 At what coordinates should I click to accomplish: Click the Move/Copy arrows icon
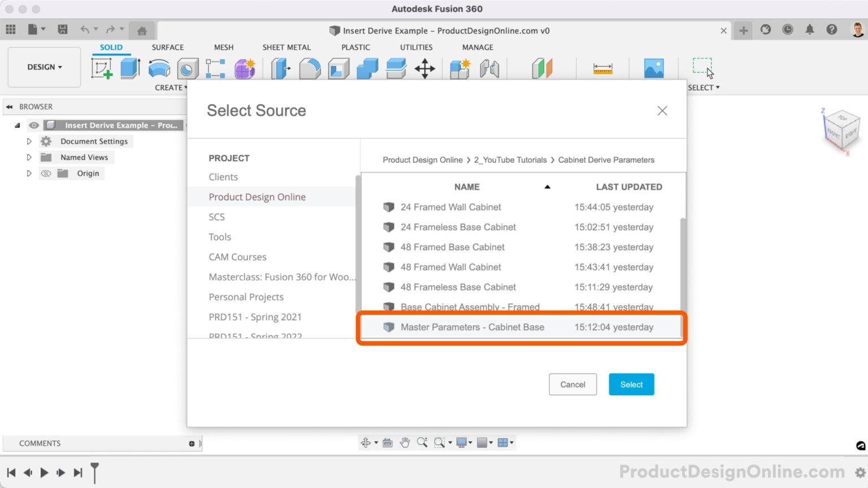(x=424, y=69)
